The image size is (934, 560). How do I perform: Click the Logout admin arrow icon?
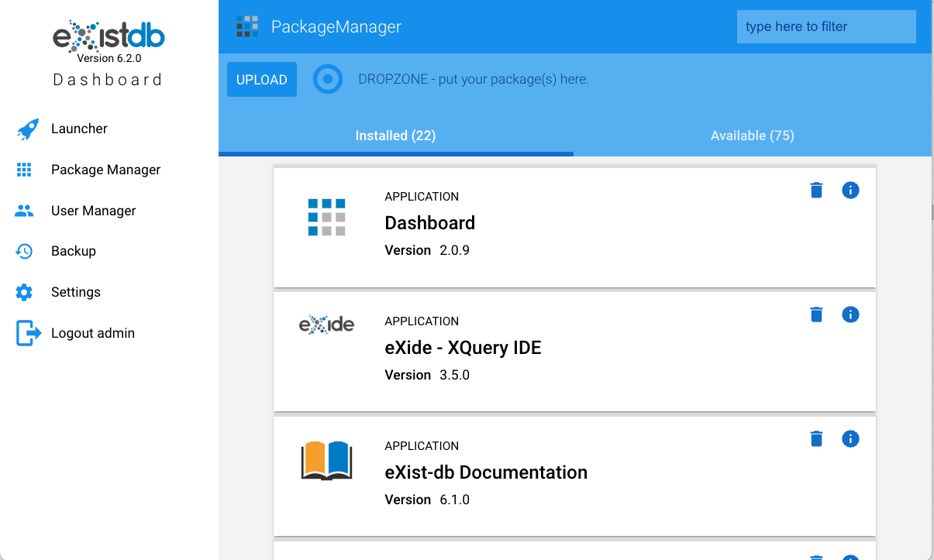(x=26, y=333)
